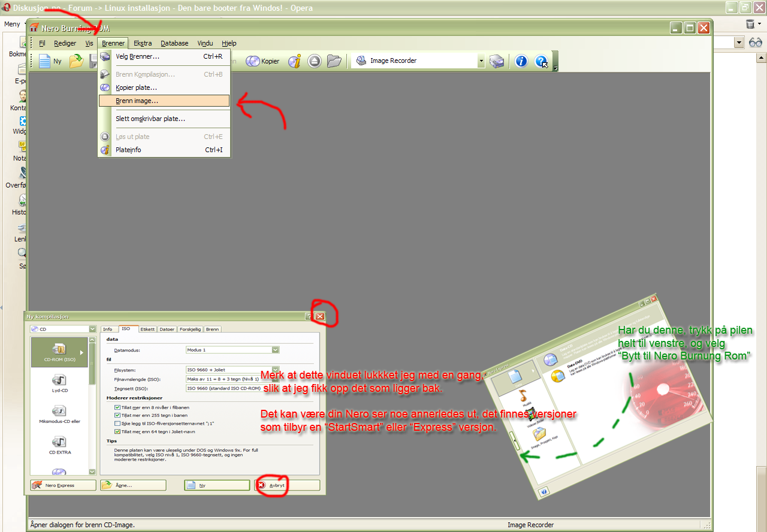Open the Hjelp menu
The height and width of the screenshot is (532, 767).
[229, 43]
